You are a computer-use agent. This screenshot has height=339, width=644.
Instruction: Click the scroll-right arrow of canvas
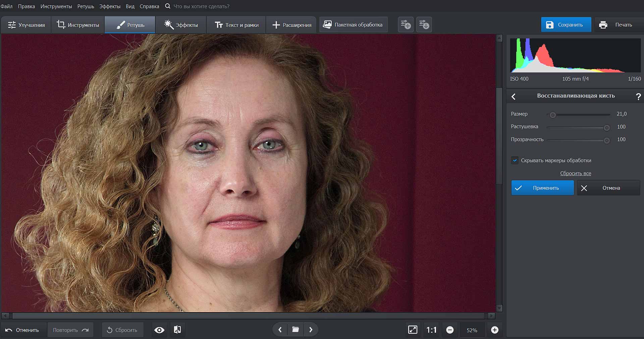pyautogui.click(x=491, y=316)
